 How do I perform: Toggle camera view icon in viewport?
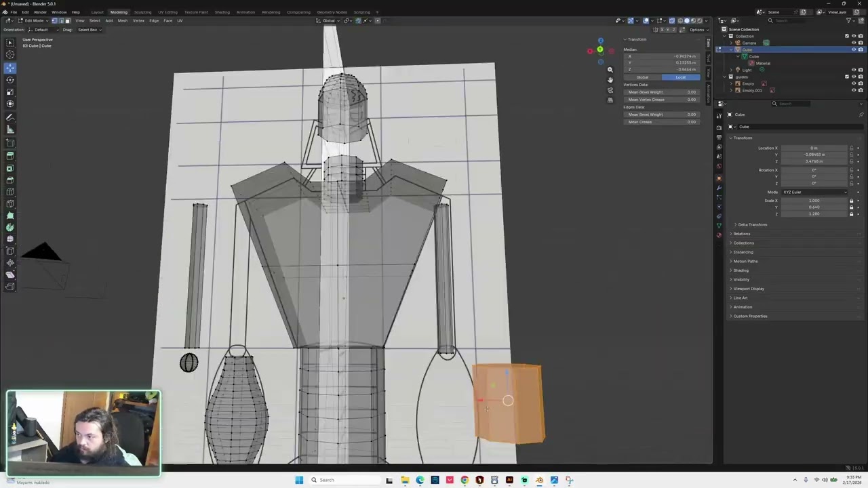pos(610,90)
